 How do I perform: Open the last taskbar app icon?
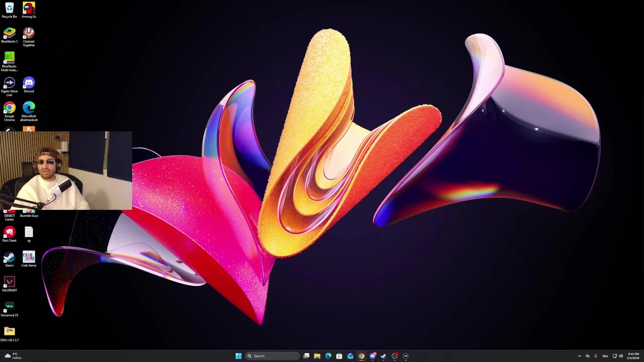(x=406, y=356)
